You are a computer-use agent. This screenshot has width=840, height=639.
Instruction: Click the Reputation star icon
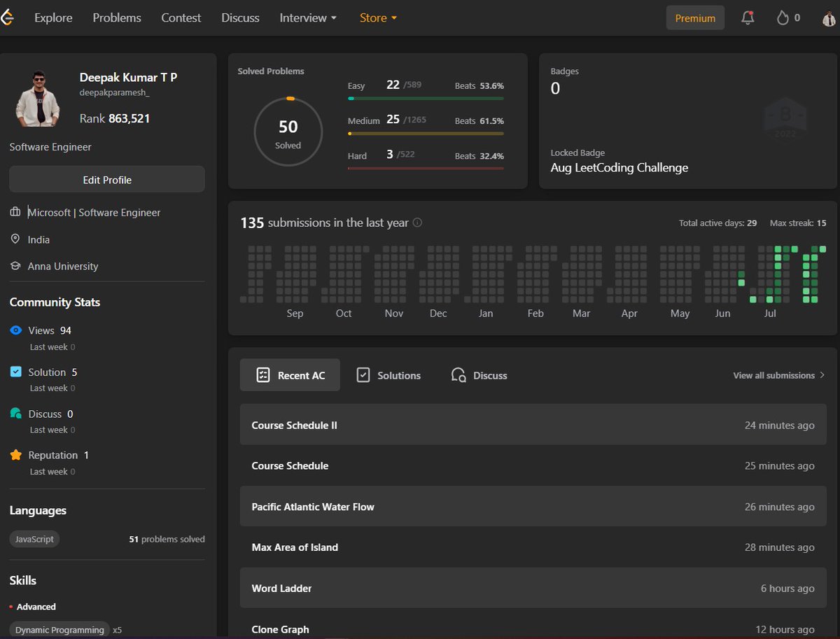(16, 455)
